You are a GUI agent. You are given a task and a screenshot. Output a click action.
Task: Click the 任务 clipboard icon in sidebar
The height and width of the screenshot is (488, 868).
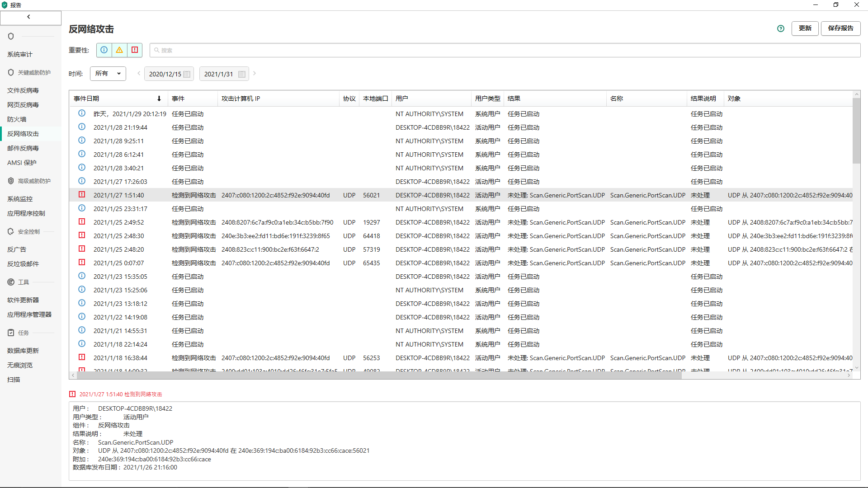(x=11, y=333)
